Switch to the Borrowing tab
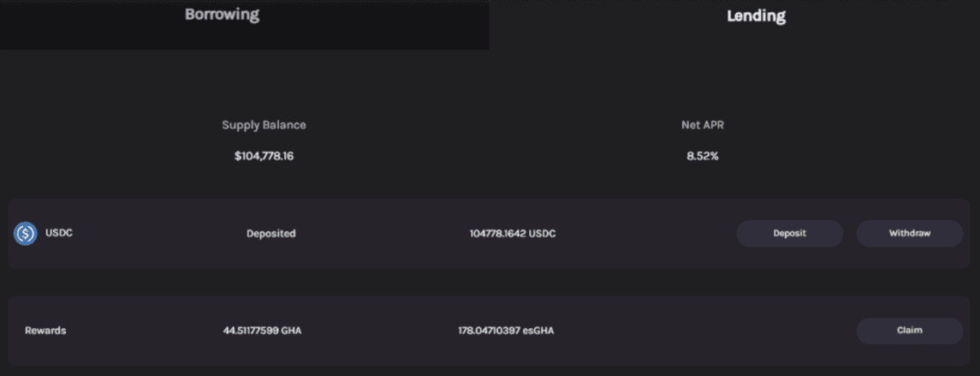 tap(222, 15)
